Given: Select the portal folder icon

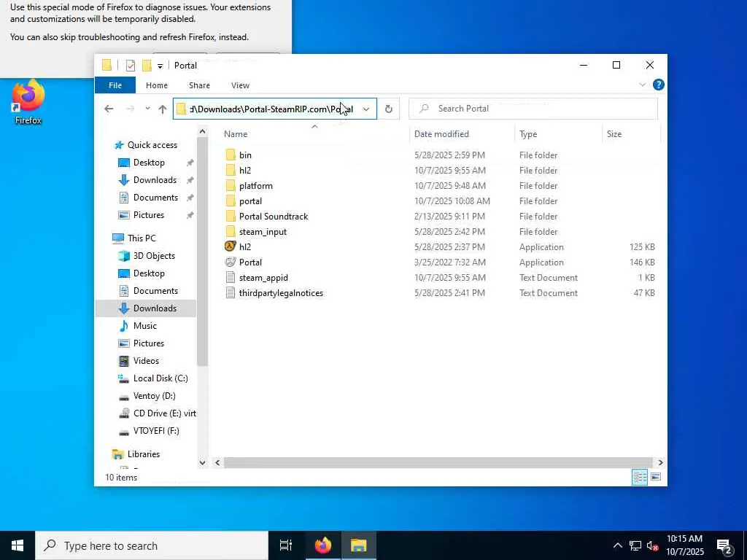Looking at the screenshot, I should click(x=231, y=201).
